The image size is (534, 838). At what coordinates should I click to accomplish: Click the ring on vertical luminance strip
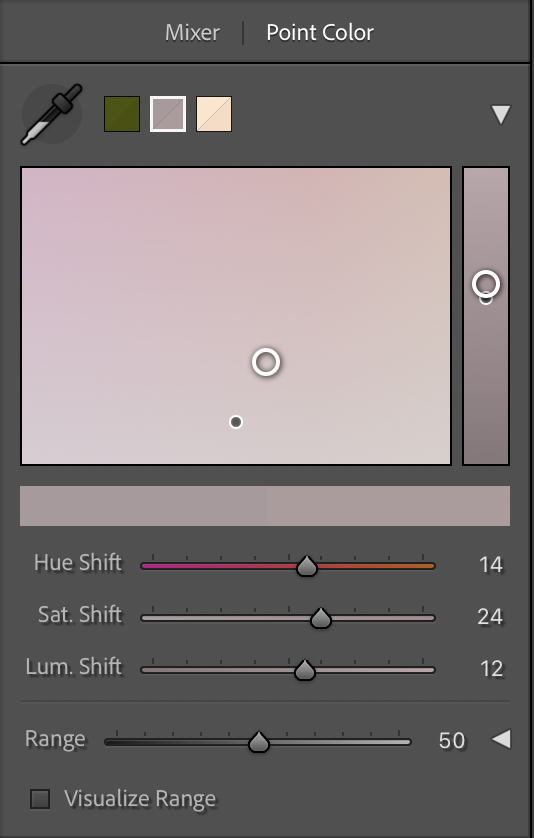click(x=486, y=284)
